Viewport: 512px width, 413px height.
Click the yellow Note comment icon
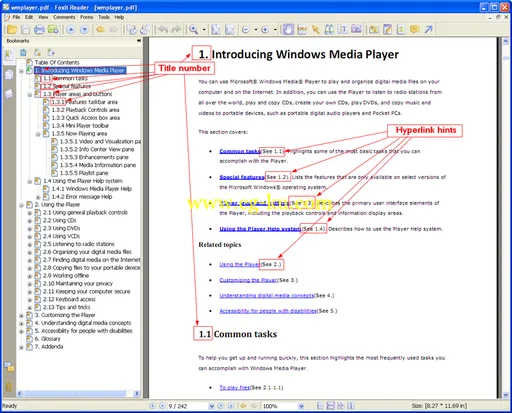[415, 30]
